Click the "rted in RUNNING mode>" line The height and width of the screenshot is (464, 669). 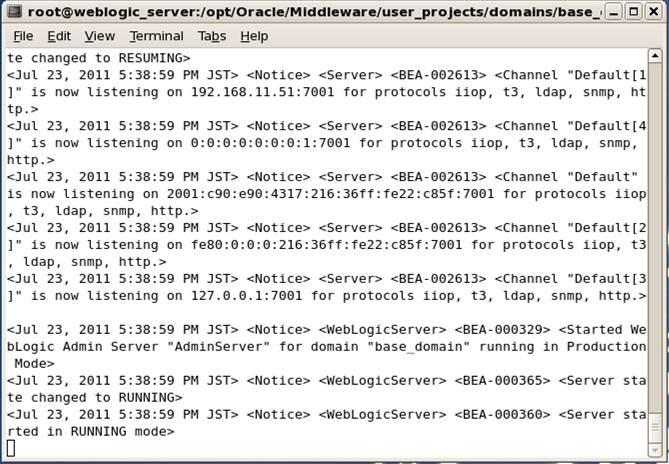point(91,432)
